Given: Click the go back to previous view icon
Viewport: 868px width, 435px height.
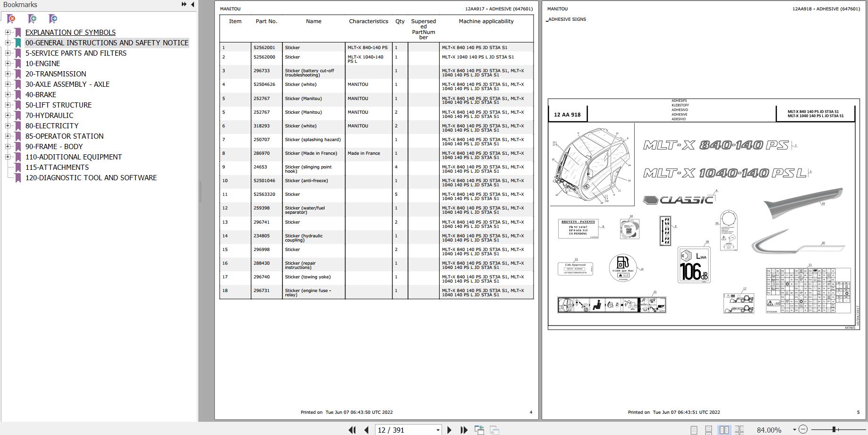Looking at the screenshot, I should pos(479,430).
